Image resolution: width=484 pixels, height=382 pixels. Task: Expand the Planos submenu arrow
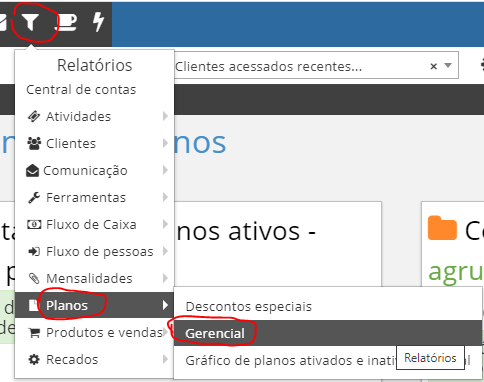point(165,305)
